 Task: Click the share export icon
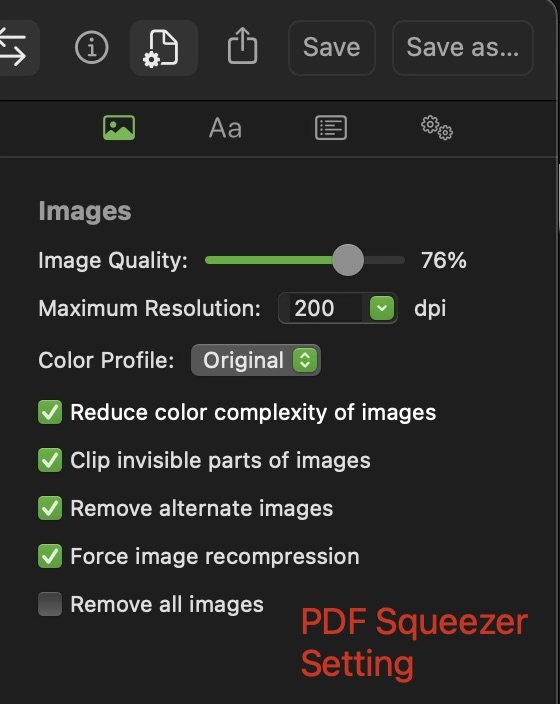point(243,46)
